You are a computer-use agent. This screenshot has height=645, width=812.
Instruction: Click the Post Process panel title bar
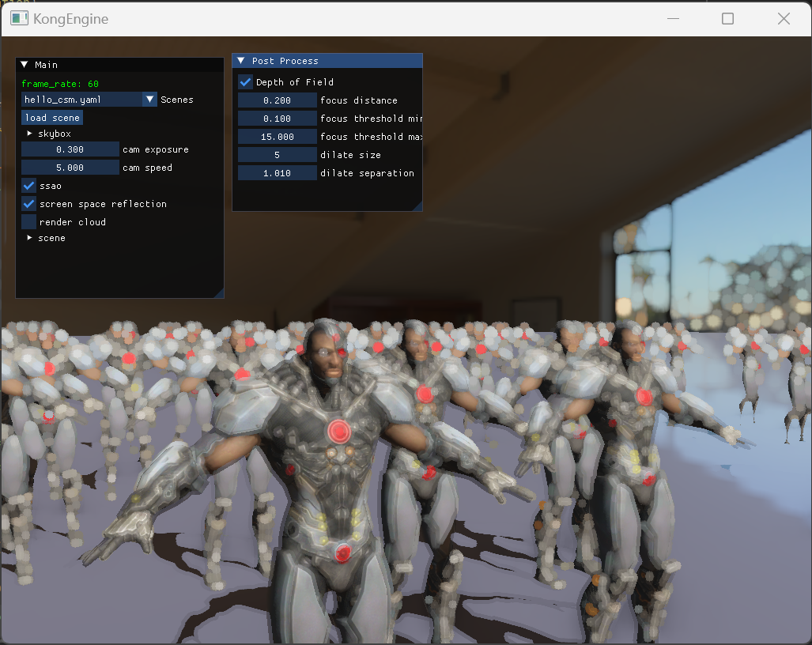click(x=327, y=61)
